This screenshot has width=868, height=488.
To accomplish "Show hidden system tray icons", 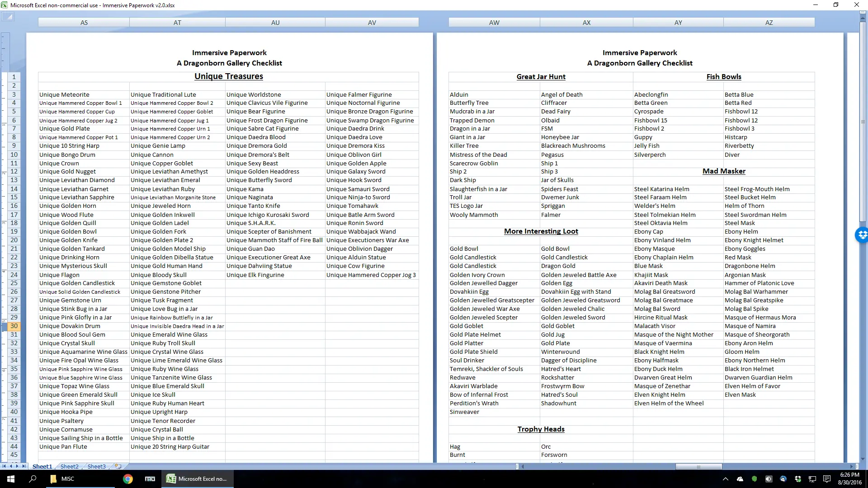I will (726, 479).
